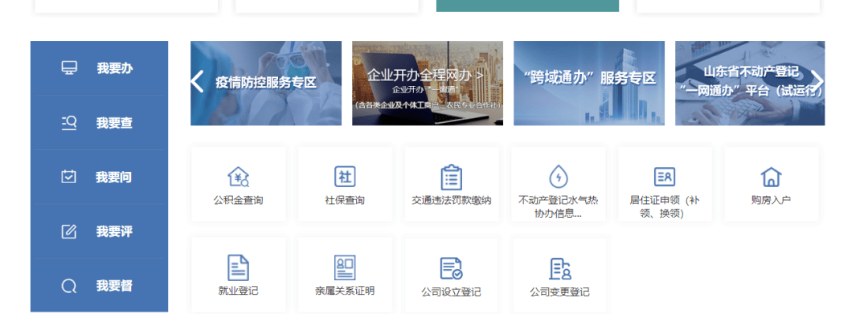Show previous banners with left arrow

[197, 82]
